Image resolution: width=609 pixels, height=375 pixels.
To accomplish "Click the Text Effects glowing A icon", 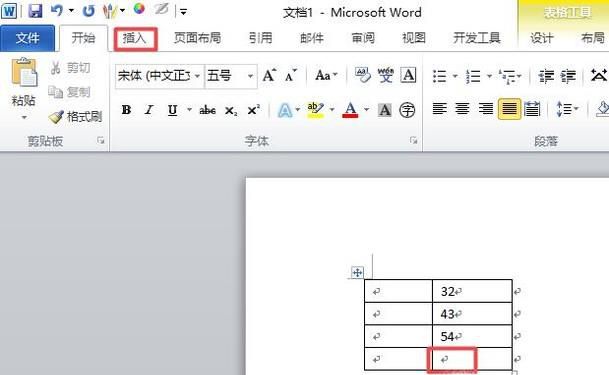I will point(285,110).
